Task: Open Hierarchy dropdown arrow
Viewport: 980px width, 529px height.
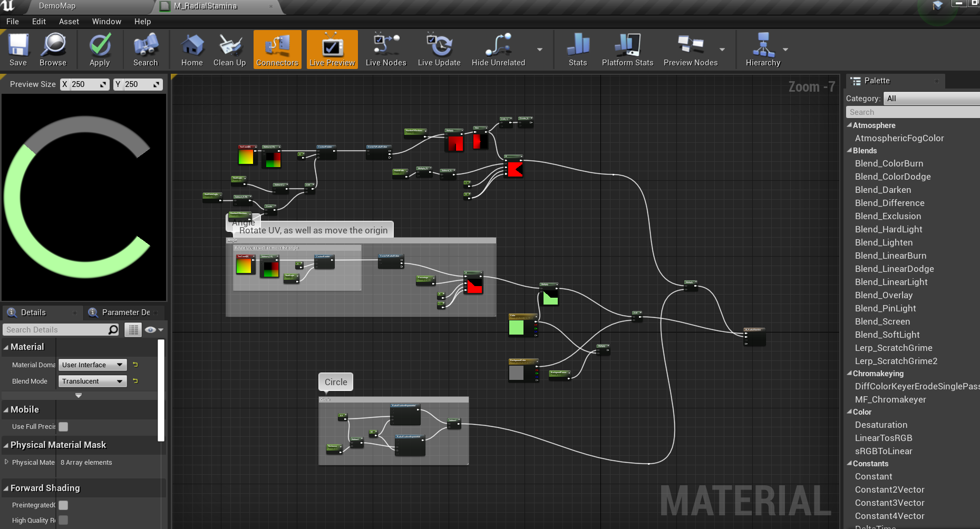Action: [x=785, y=50]
